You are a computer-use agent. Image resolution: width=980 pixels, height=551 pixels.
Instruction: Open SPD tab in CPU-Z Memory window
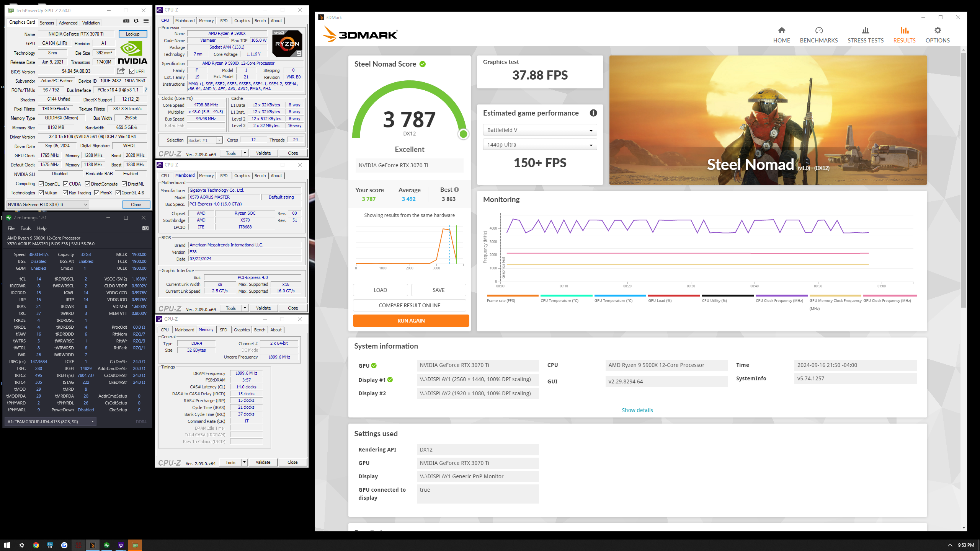[x=223, y=330]
